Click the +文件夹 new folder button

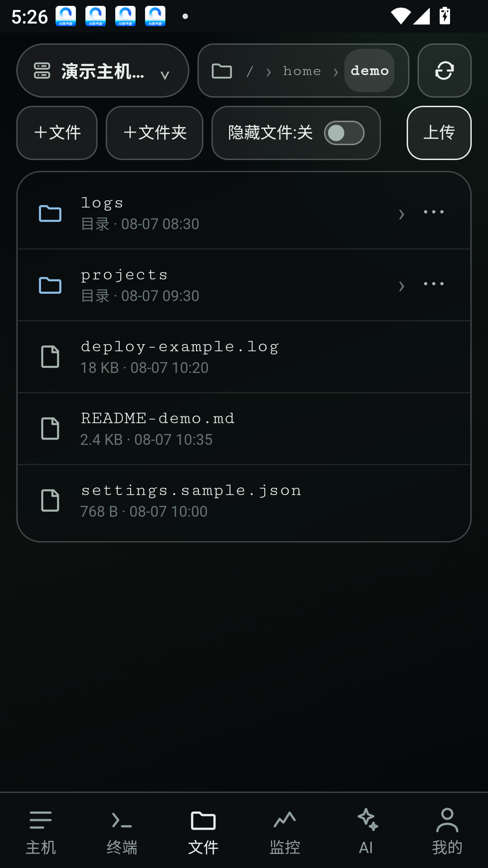(155, 133)
